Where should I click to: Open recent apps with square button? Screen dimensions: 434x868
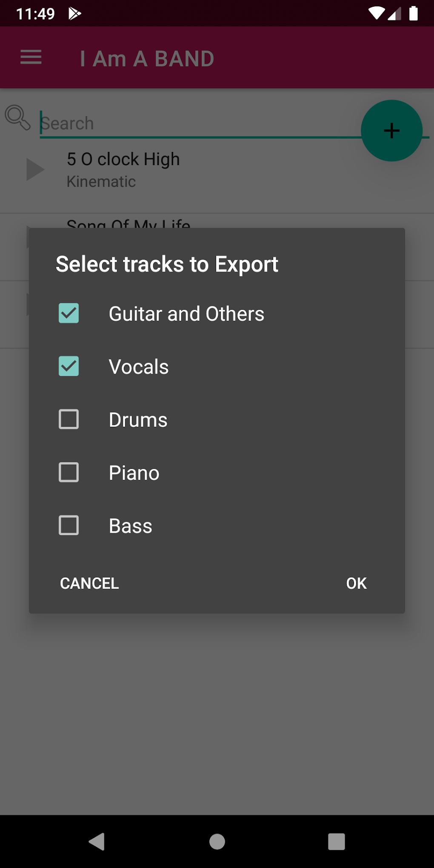coord(336,841)
